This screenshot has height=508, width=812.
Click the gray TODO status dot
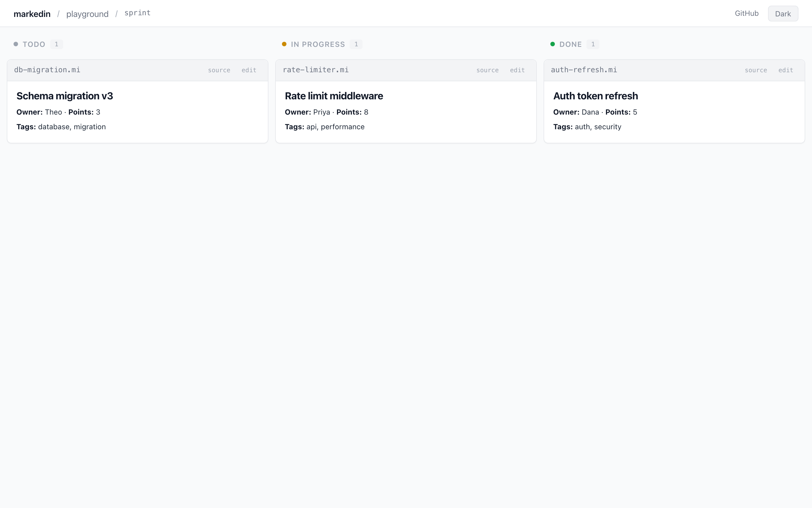pos(16,44)
